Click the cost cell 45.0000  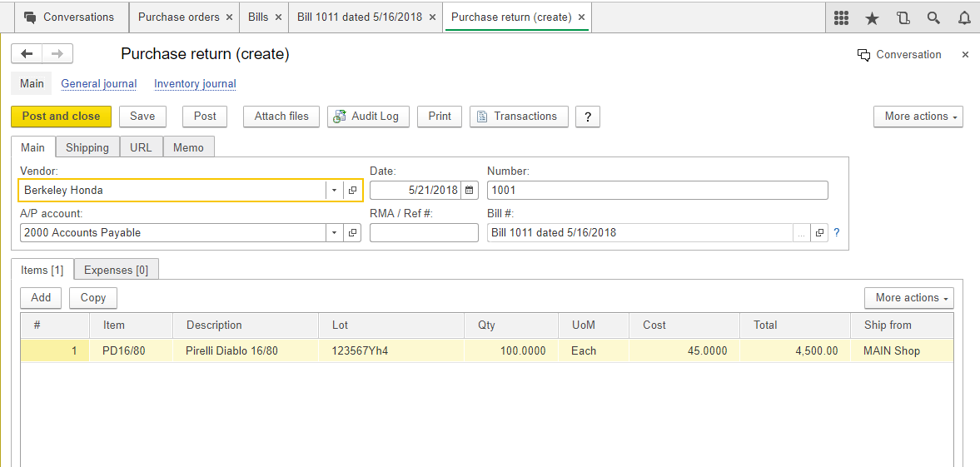click(x=684, y=350)
